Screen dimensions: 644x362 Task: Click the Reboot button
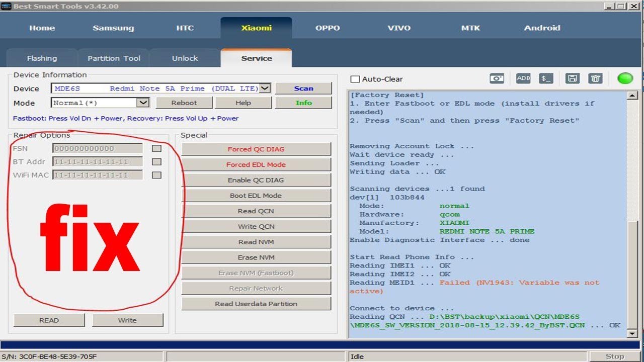pyautogui.click(x=184, y=103)
